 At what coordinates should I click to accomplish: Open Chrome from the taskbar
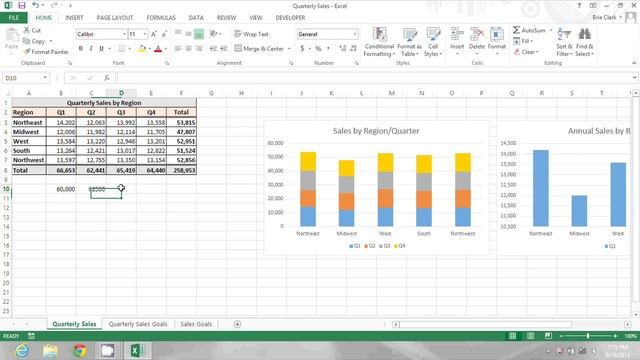pos(80,351)
